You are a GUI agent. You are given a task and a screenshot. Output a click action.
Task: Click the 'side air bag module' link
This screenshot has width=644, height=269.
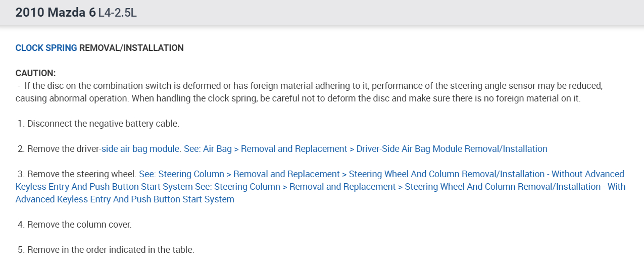point(141,149)
